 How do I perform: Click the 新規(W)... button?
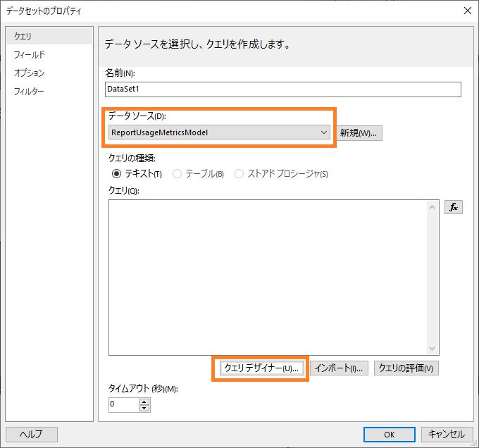[359, 133]
